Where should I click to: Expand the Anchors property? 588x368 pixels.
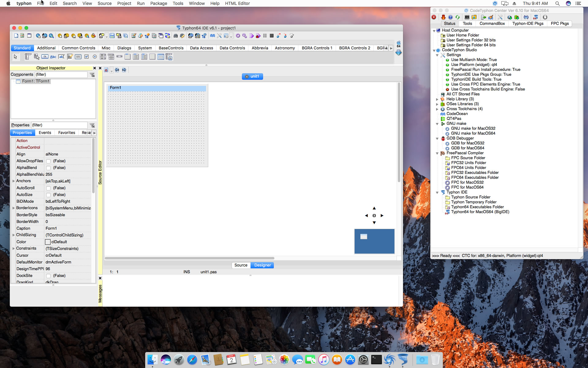pyautogui.click(x=13, y=181)
